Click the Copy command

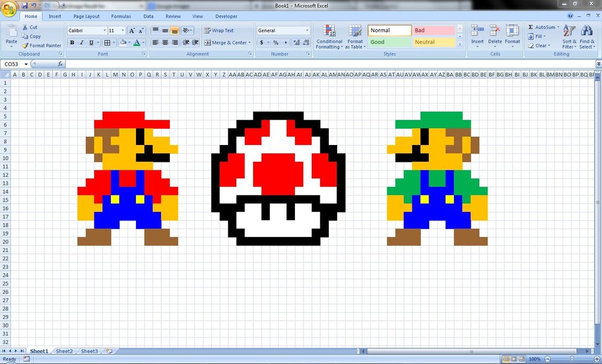[x=31, y=36]
